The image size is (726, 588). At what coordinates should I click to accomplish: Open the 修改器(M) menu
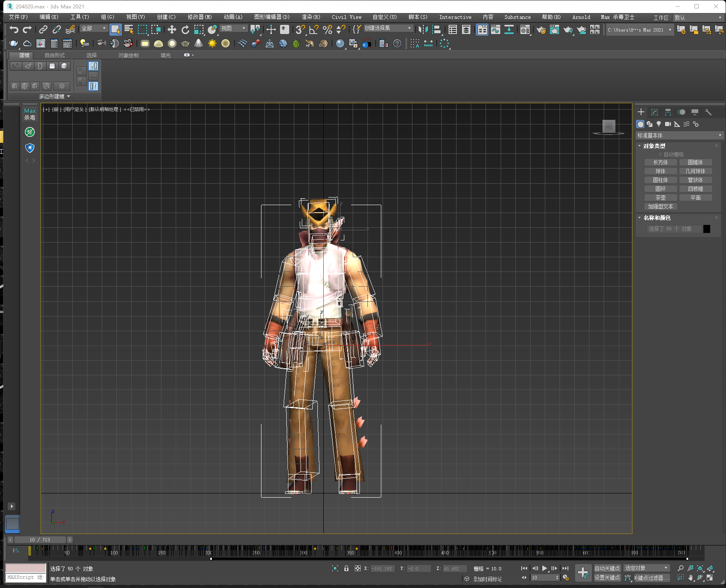[x=200, y=17]
